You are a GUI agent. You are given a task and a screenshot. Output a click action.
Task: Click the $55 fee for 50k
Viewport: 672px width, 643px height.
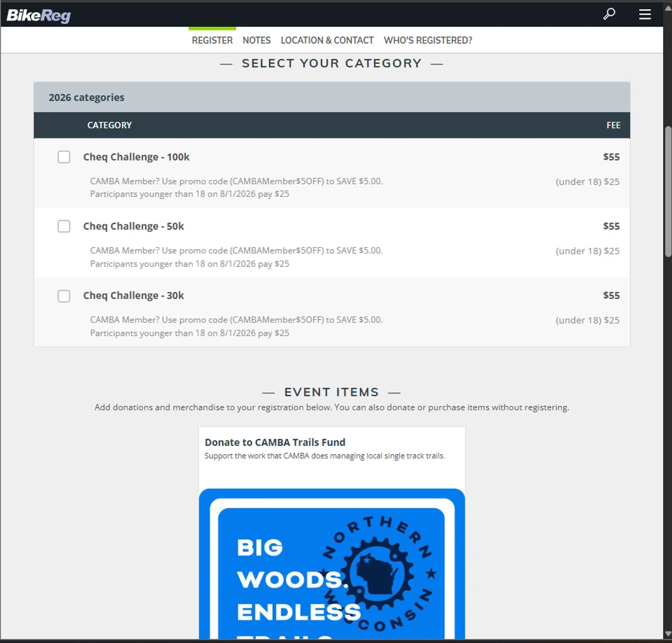click(611, 226)
